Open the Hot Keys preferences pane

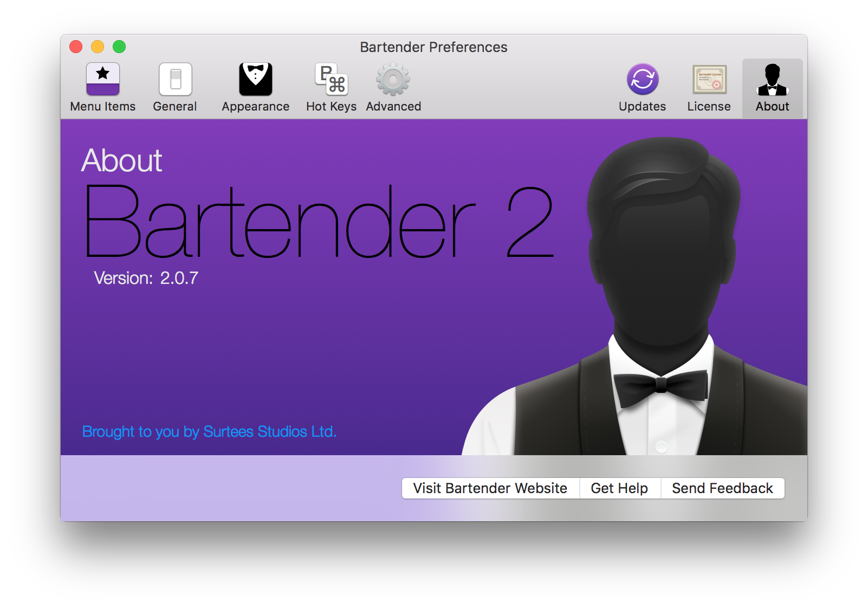[x=331, y=88]
